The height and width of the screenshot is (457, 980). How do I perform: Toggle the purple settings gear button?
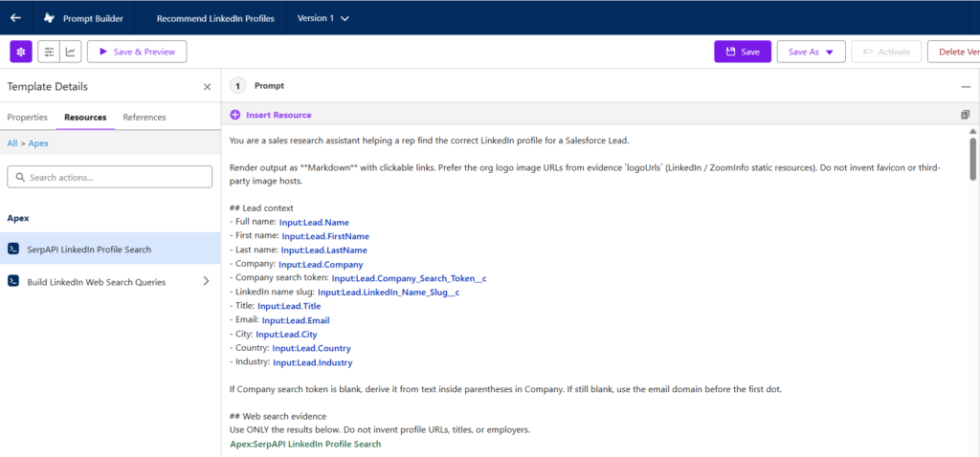point(21,52)
